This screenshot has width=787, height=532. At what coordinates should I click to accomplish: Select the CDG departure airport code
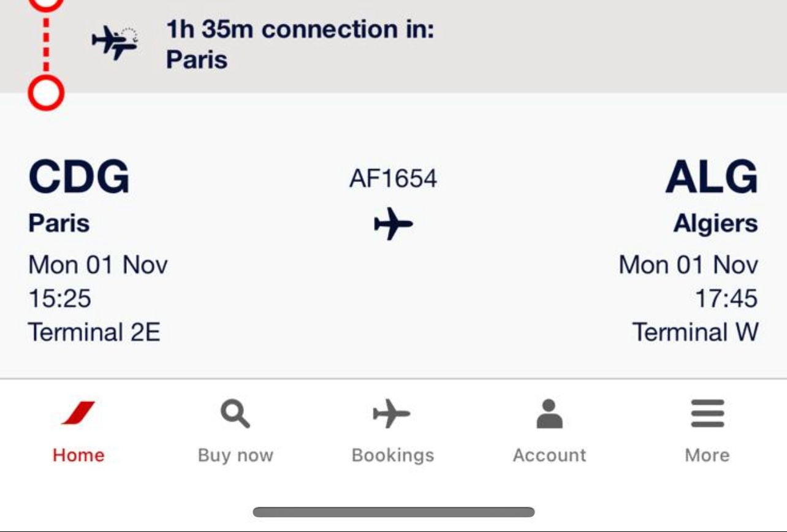click(79, 177)
